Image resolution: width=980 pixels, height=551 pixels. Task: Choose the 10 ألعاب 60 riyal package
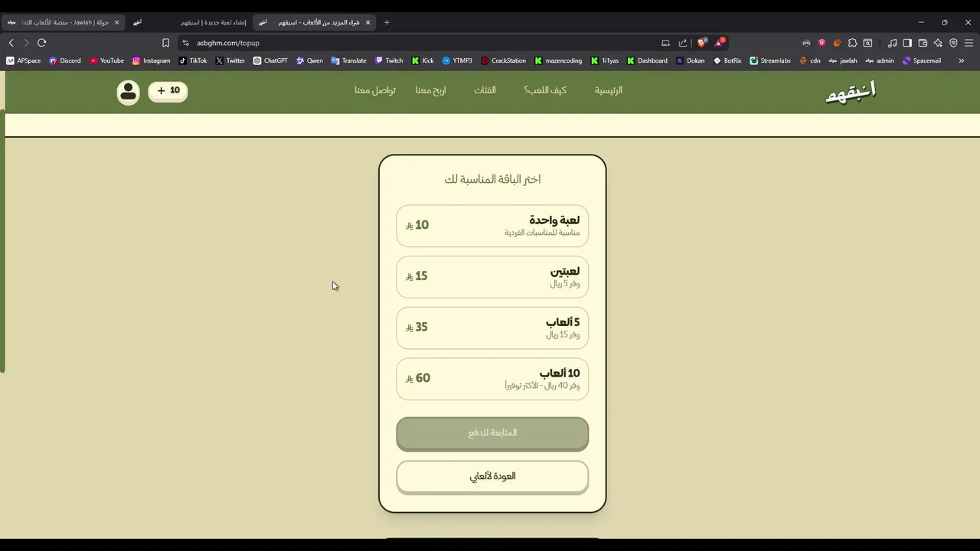(492, 379)
